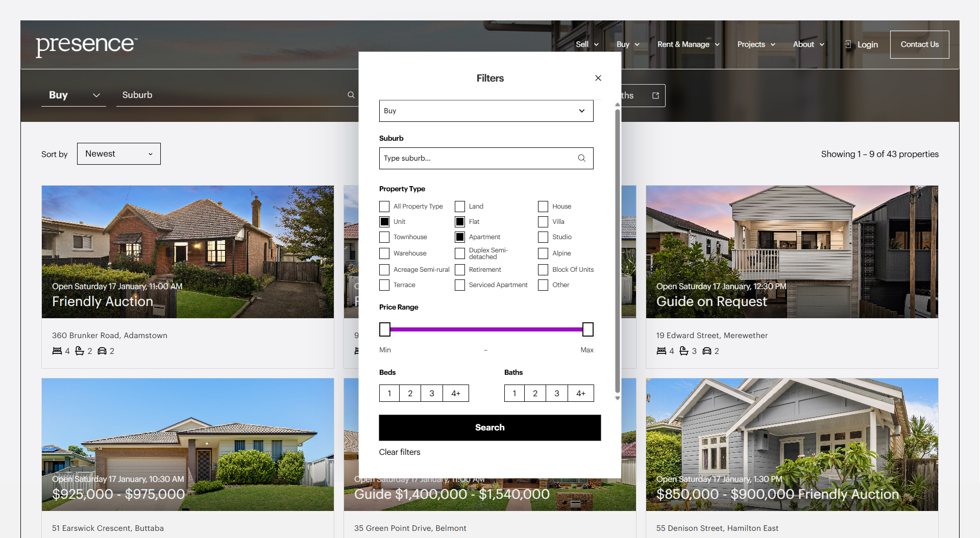Viewport: 980px width, 538px height.
Task: Click the magnifier icon in the top search bar
Action: click(351, 95)
